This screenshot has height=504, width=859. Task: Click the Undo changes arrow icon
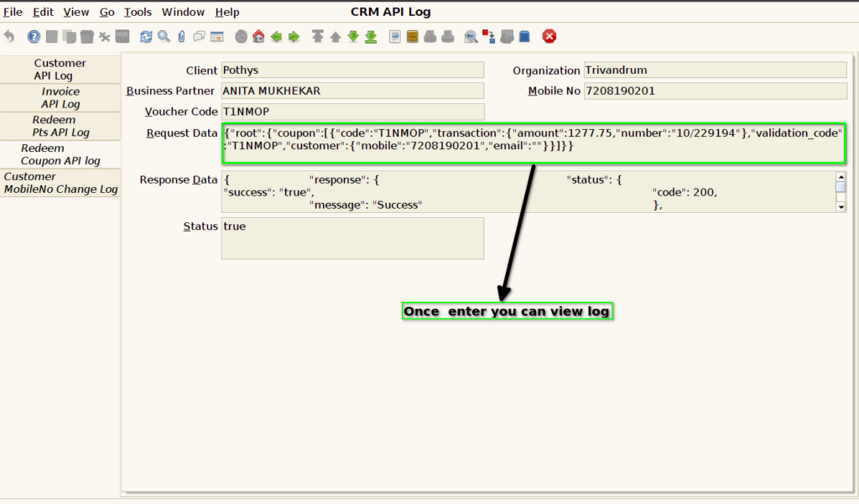click(x=9, y=37)
